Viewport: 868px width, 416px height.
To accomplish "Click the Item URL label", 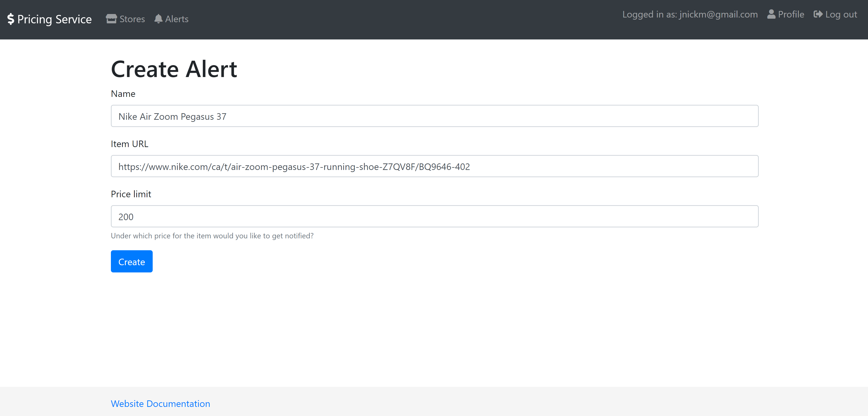I will pos(129,144).
